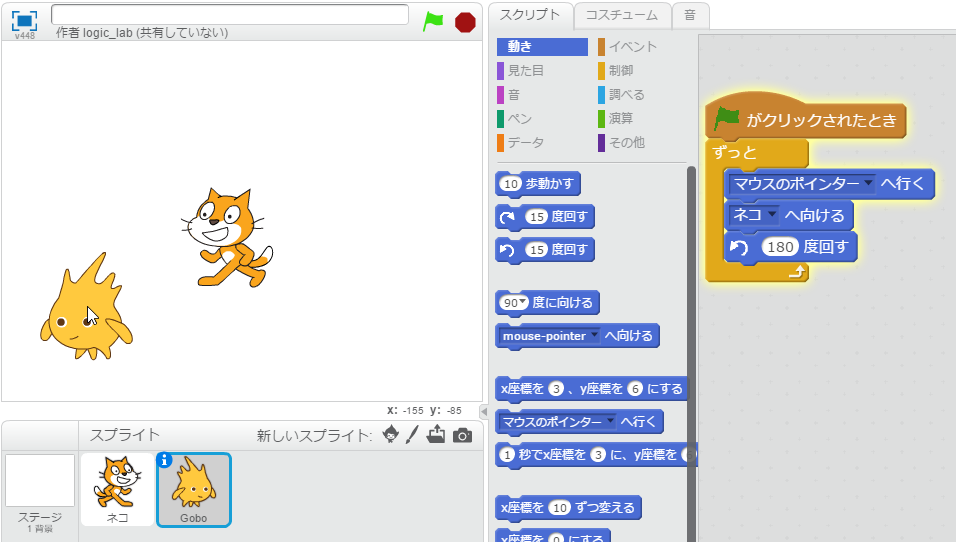Click the Gobo sprite on stage
Screen dimensions: 956x542
[85, 307]
